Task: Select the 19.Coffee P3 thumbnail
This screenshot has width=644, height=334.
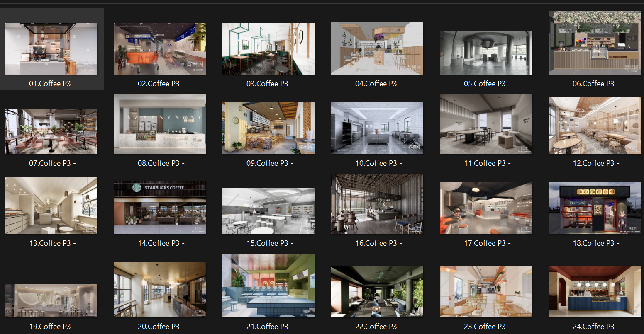Action: (51, 300)
